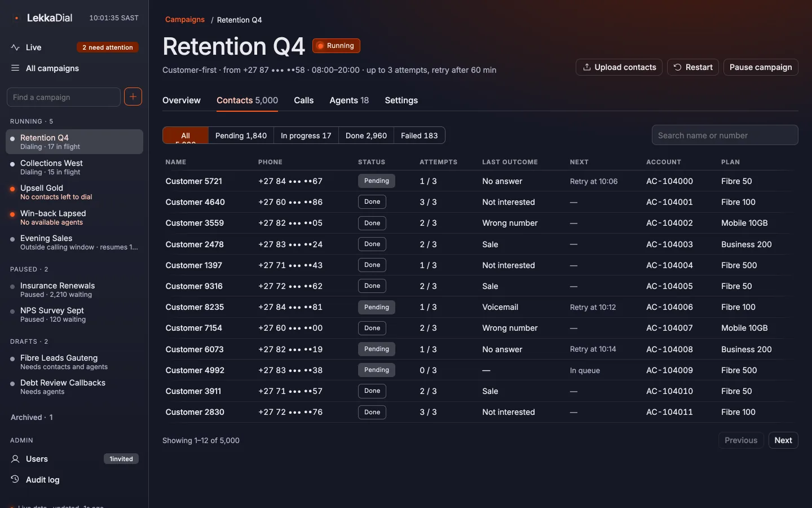This screenshot has height=508, width=812.
Task: Click 'Retry at 10:12' for Customer 8235
Action: (x=593, y=308)
